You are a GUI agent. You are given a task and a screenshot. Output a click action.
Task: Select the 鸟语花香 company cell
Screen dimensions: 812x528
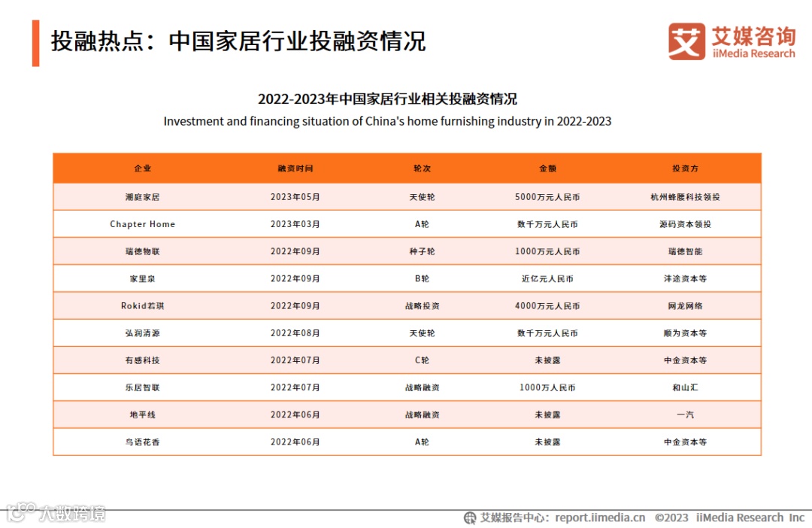(x=142, y=442)
